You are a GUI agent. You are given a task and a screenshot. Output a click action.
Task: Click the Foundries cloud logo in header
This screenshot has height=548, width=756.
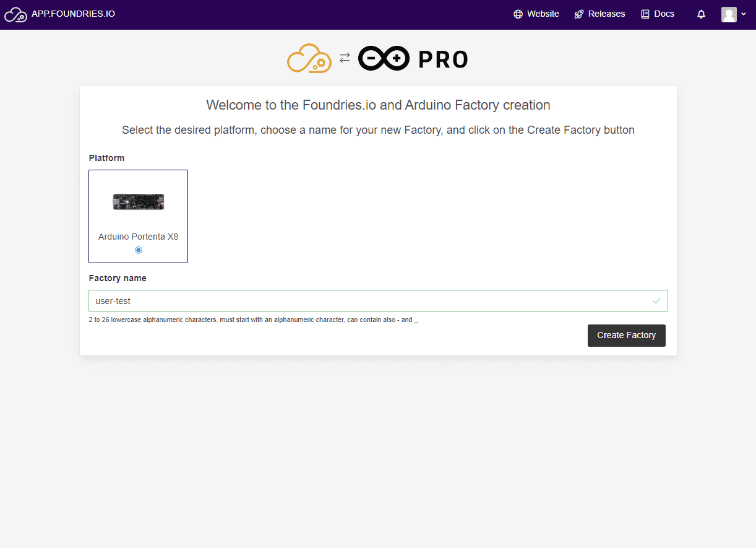coord(15,14)
